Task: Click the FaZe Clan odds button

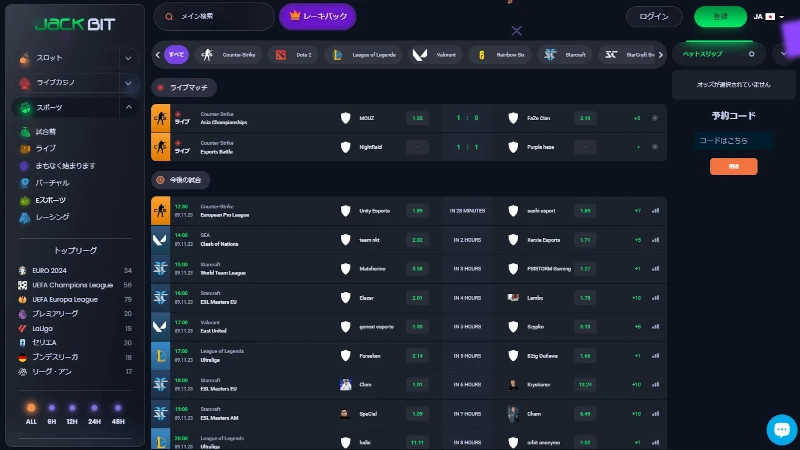Action: 585,118
